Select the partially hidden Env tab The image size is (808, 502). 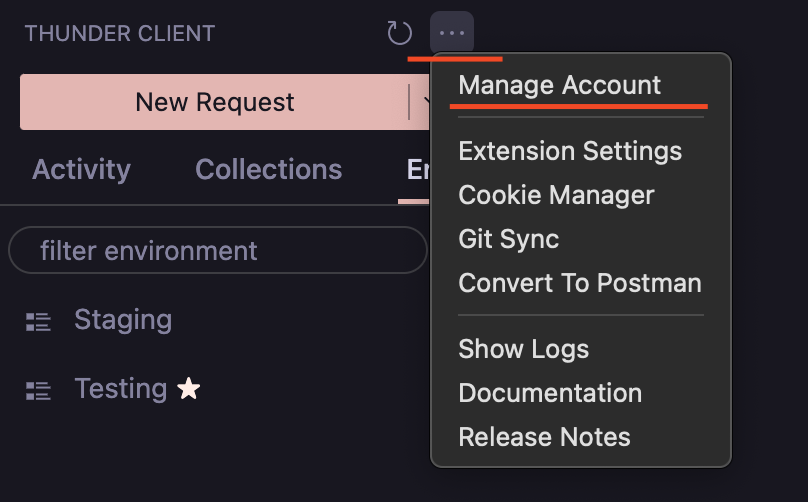coord(416,169)
